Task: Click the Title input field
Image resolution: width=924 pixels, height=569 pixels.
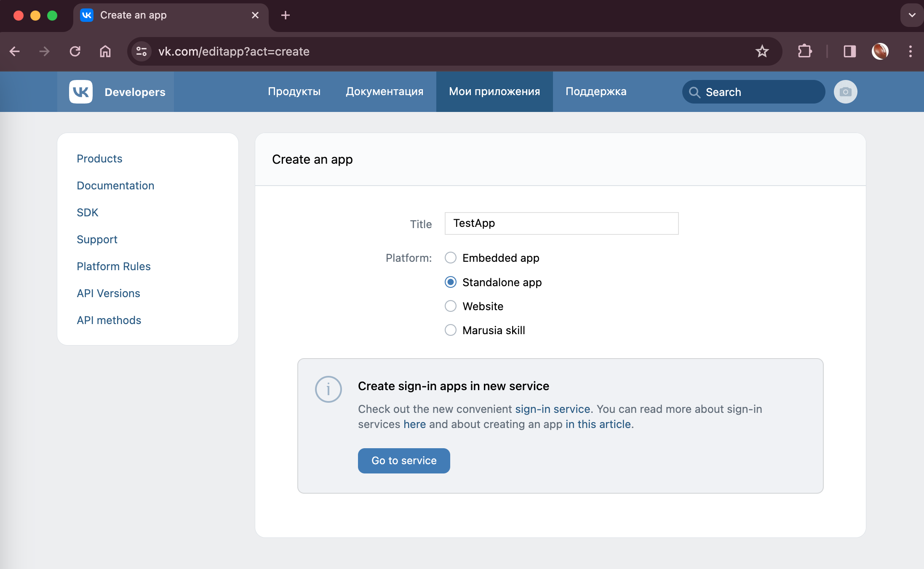Action: (x=561, y=223)
